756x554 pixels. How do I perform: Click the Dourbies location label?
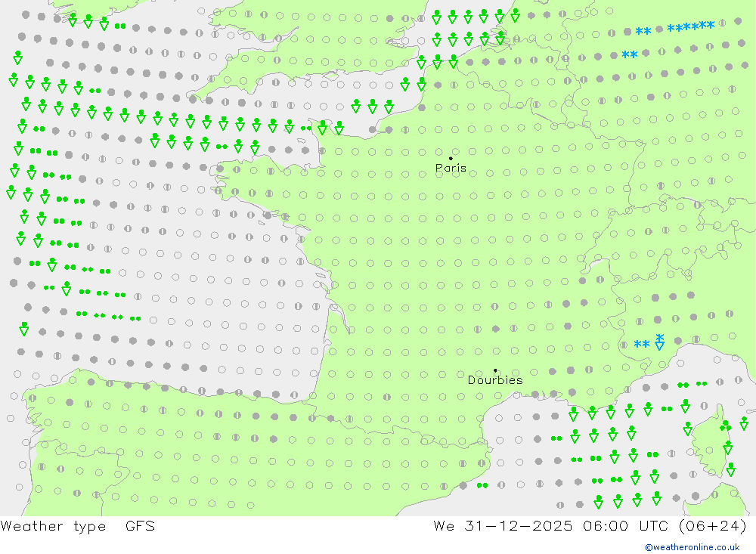[495, 380]
